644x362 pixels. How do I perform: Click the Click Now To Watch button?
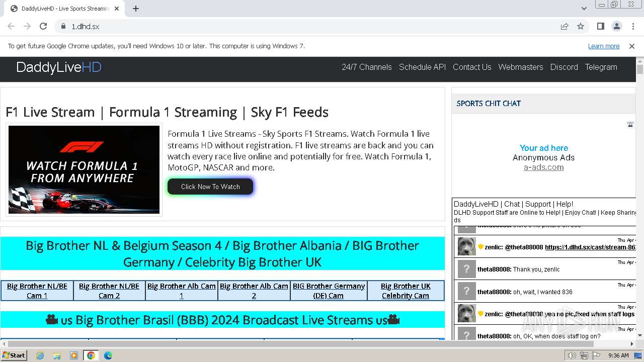click(x=210, y=187)
